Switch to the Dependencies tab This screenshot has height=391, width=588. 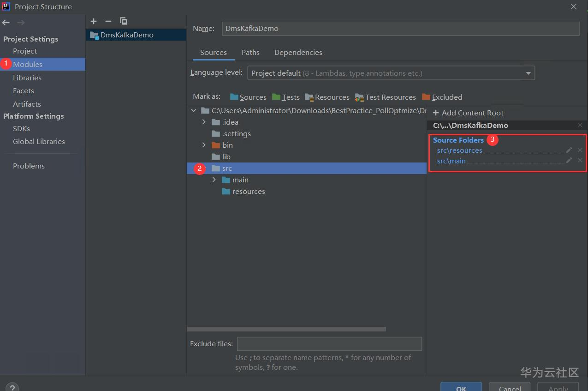[298, 53]
